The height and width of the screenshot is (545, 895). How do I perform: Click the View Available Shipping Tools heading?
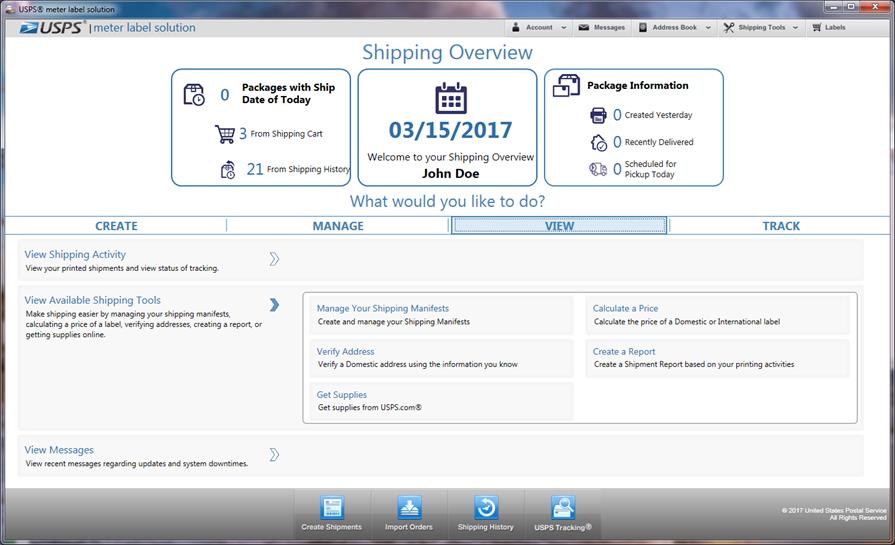pyautogui.click(x=92, y=300)
